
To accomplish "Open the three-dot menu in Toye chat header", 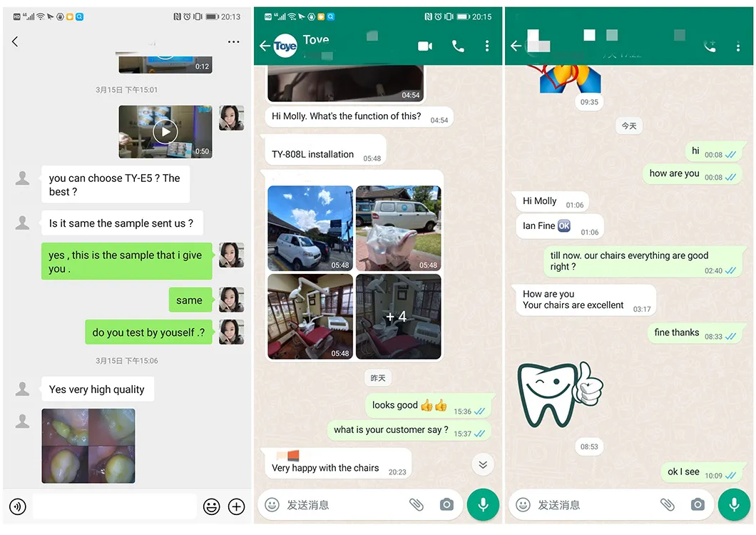I will coord(487,46).
